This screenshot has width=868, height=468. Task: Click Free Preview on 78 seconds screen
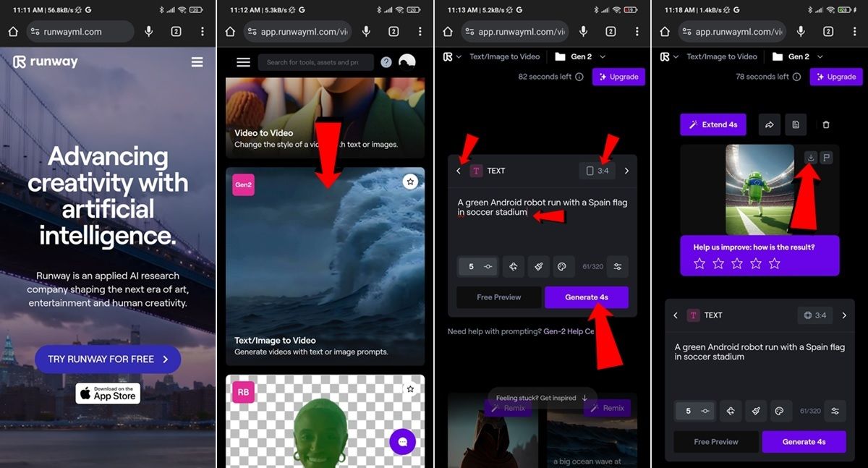click(716, 442)
